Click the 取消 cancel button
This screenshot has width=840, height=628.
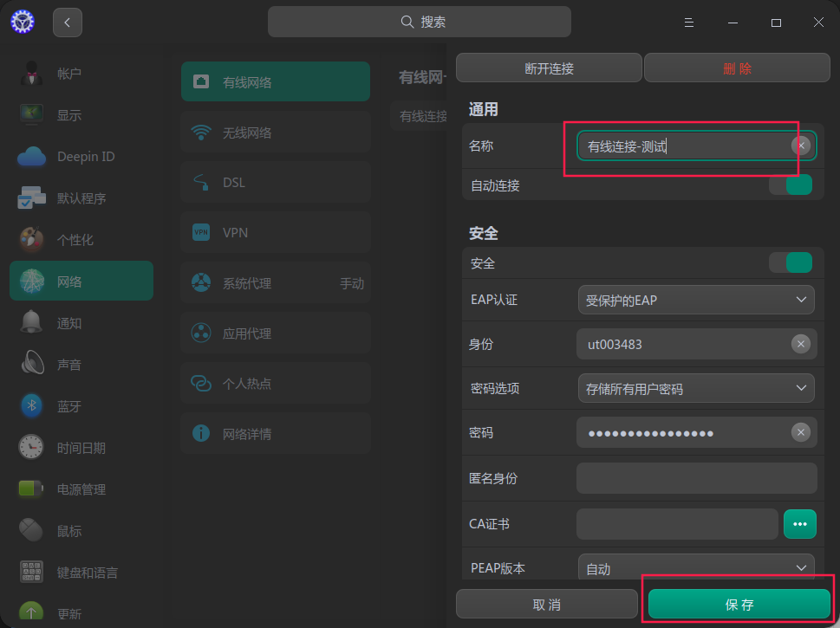(x=547, y=605)
